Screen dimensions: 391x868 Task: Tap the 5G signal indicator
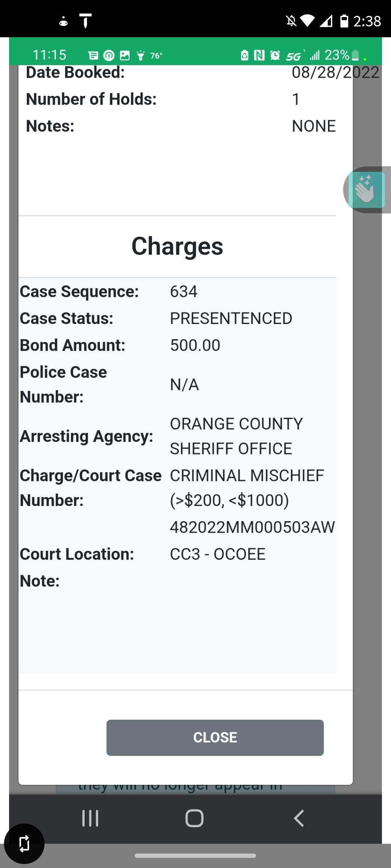(x=293, y=56)
